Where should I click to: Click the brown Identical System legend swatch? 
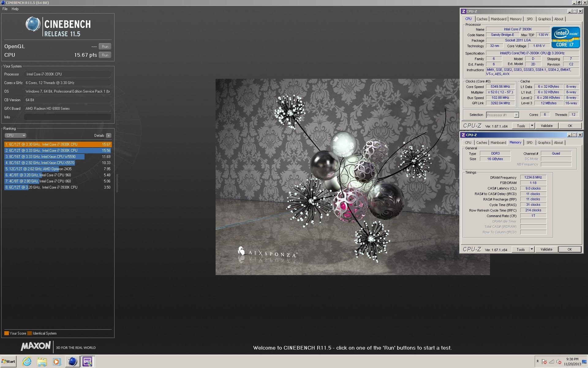pos(29,333)
